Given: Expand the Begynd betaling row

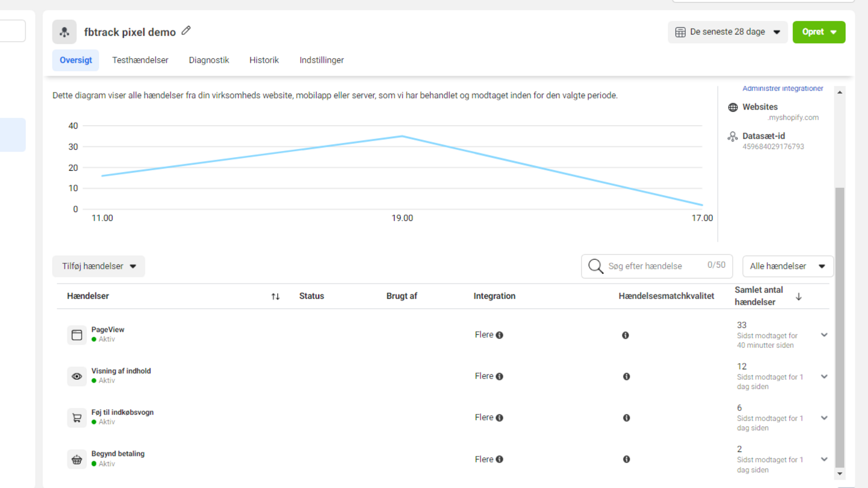Looking at the screenshot, I should tap(824, 459).
